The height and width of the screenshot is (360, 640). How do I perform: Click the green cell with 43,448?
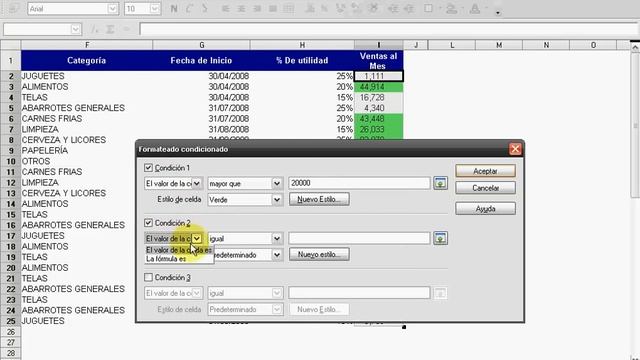click(379, 119)
